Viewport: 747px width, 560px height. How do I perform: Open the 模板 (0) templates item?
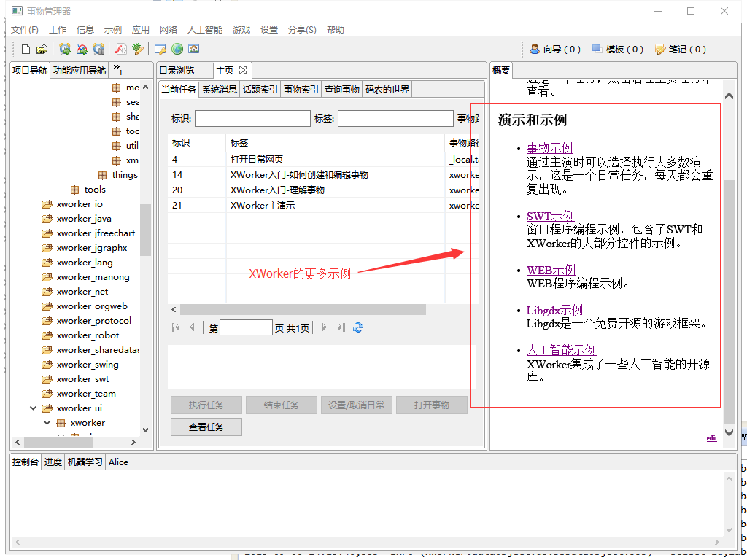[x=617, y=49]
